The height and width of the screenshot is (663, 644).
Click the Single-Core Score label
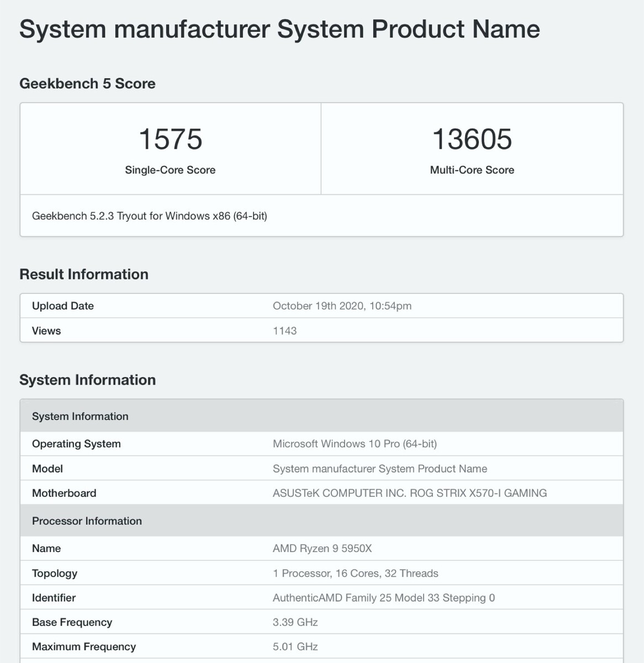[x=170, y=170]
